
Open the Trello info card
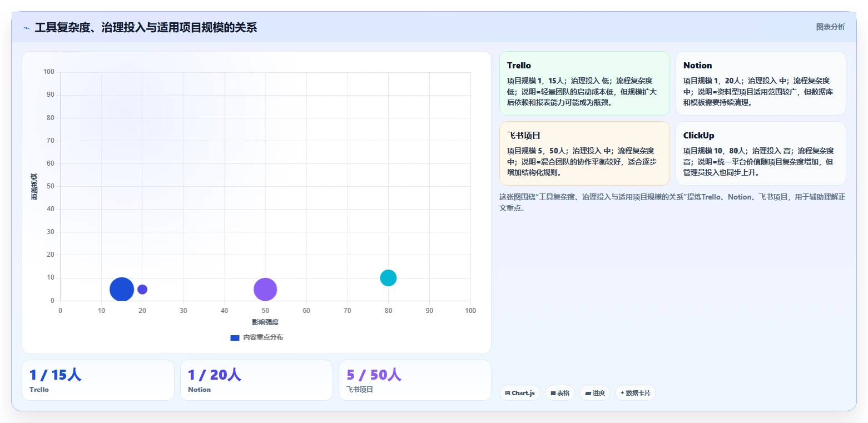pyautogui.click(x=584, y=83)
